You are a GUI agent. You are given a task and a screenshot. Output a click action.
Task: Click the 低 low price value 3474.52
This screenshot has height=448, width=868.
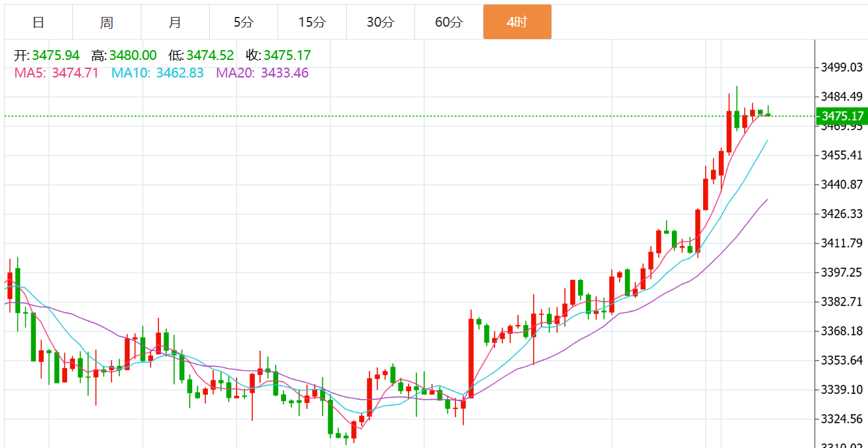[x=210, y=56]
